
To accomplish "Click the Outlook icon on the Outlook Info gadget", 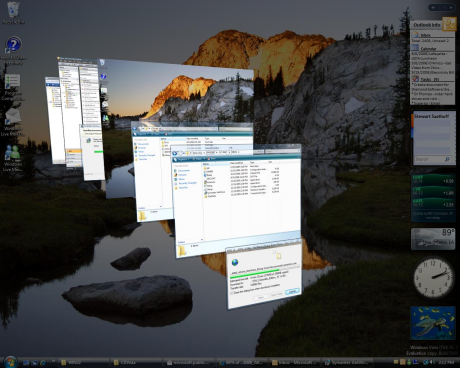I will [x=449, y=24].
